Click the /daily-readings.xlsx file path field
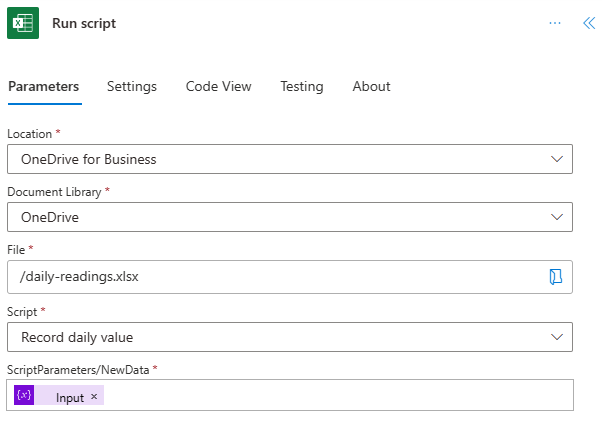The width and height of the screenshot is (602, 425). pos(270,277)
